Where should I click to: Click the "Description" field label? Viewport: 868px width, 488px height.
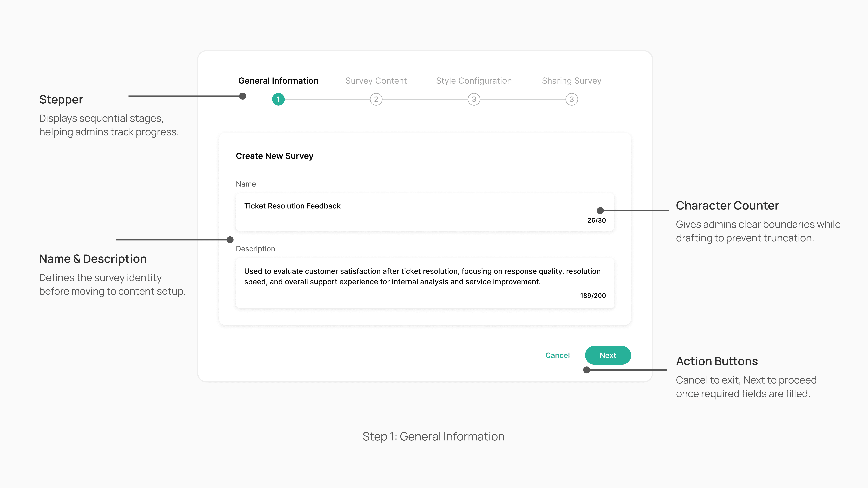click(x=255, y=249)
